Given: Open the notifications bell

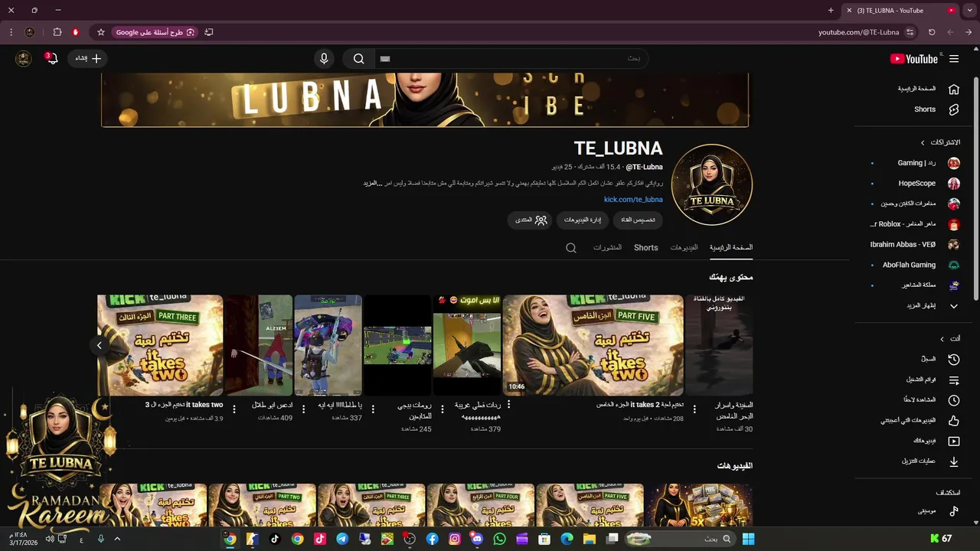Looking at the screenshot, I should [x=51, y=58].
